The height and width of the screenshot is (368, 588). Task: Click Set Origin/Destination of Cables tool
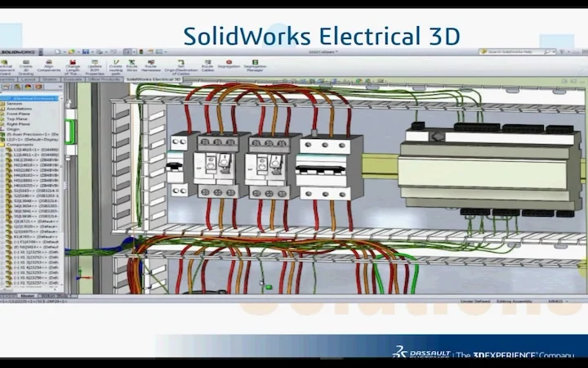pyautogui.click(x=180, y=67)
